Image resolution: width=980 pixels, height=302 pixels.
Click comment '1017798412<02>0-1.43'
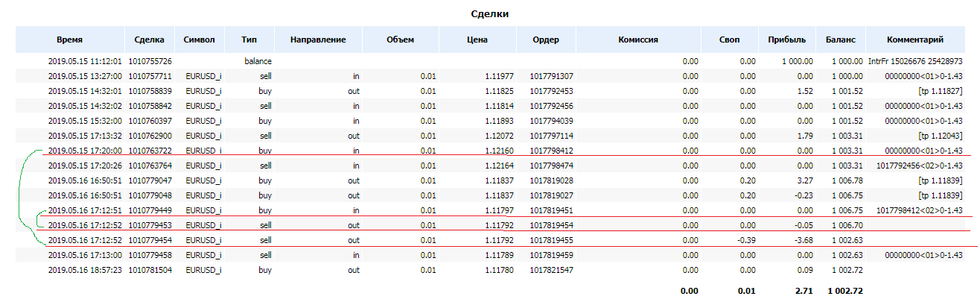pyautogui.click(x=920, y=211)
